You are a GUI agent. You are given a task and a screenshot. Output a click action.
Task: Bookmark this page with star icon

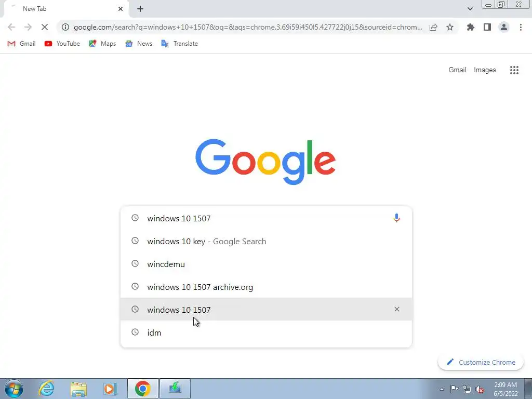click(x=450, y=27)
